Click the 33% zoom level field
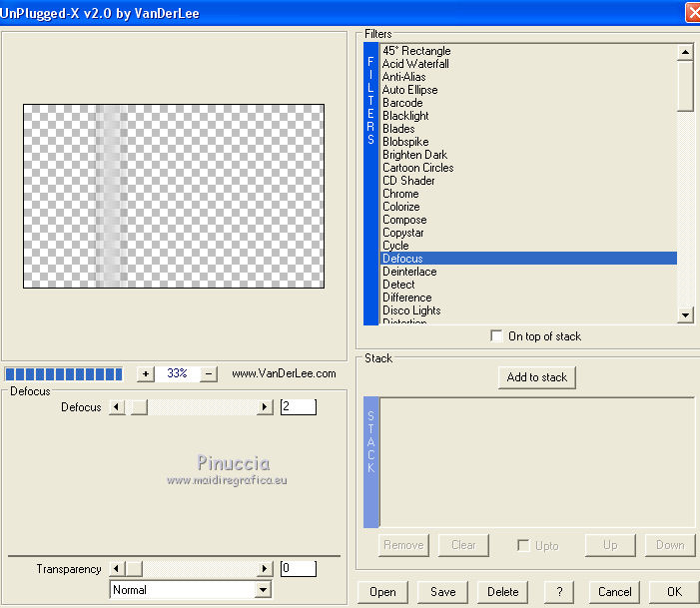This screenshot has width=700, height=608. [177, 373]
